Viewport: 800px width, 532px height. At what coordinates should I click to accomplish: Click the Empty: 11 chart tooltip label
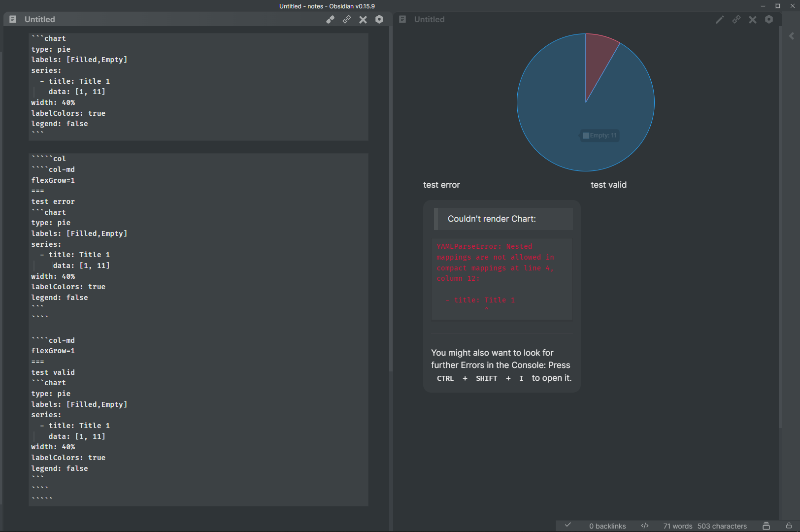(x=600, y=135)
